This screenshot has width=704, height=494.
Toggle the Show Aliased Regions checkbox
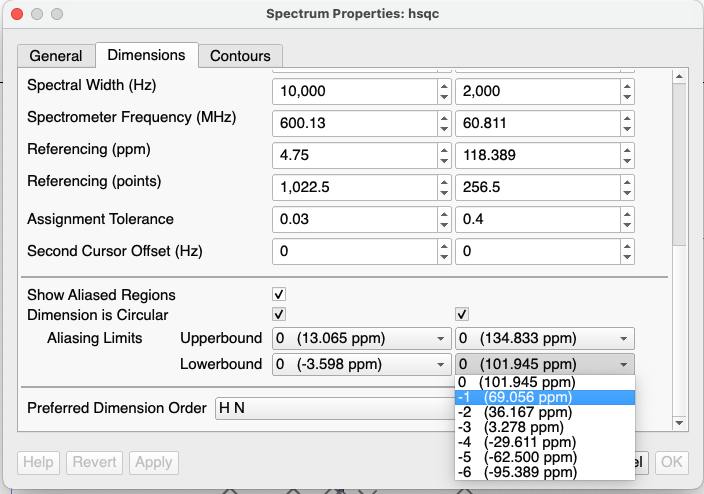tap(279, 294)
